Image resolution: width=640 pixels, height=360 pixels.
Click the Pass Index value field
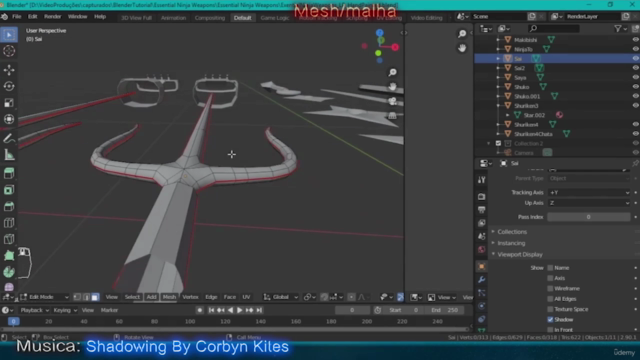coord(588,217)
